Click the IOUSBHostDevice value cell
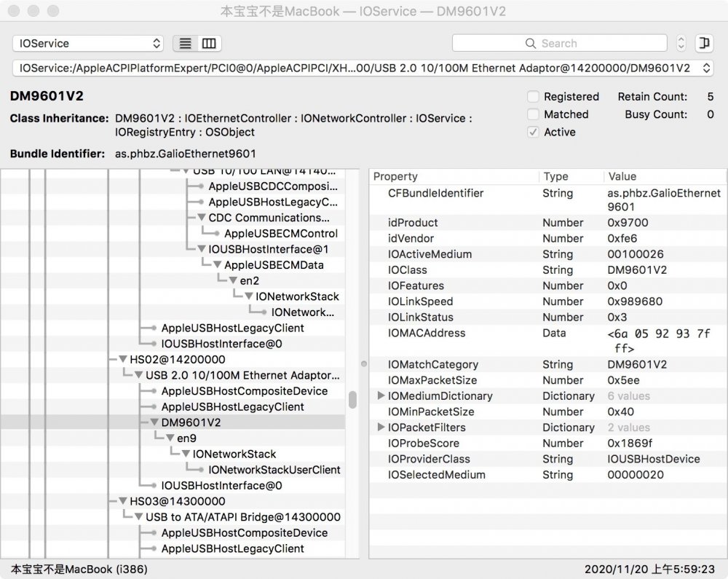Image resolution: width=728 pixels, height=579 pixels. tap(653, 460)
